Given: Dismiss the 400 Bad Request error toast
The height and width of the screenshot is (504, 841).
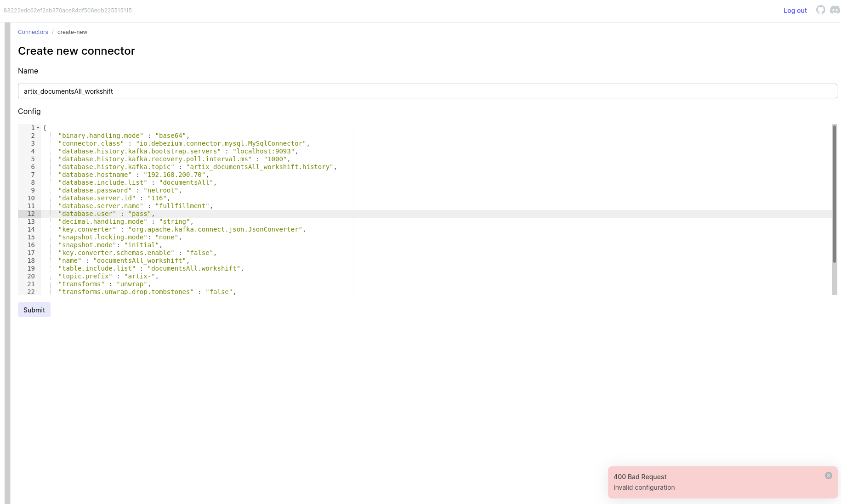Looking at the screenshot, I should (x=829, y=476).
